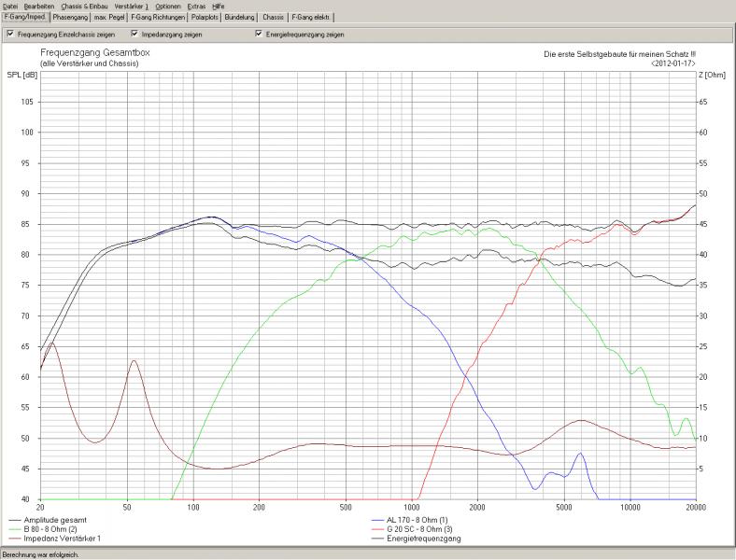Open the Optionen menu
The image size is (736, 560).
pos(168,6)
